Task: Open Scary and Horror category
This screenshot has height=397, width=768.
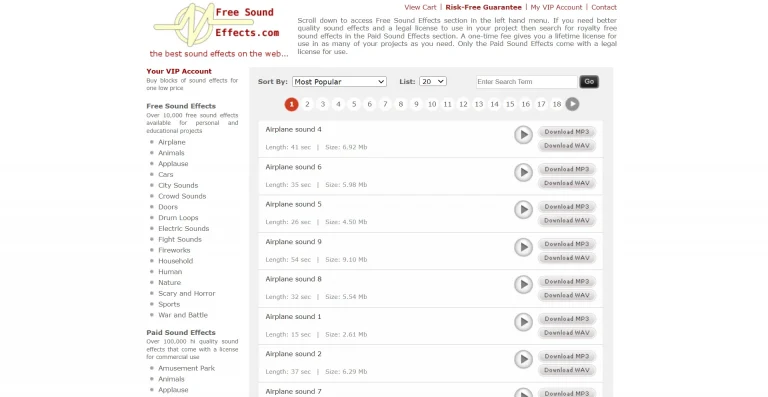Action: pos(187,293)
